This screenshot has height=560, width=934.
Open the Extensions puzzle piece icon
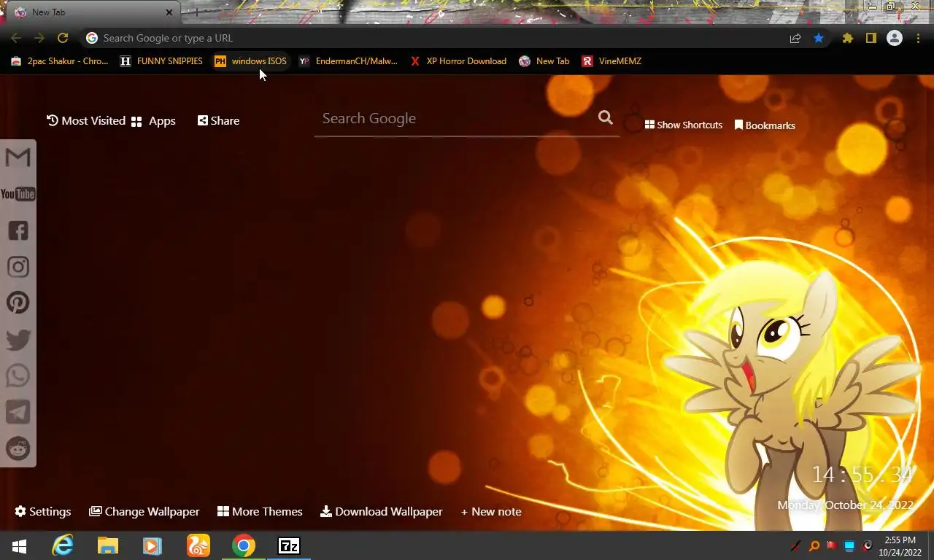pos(847,38)
